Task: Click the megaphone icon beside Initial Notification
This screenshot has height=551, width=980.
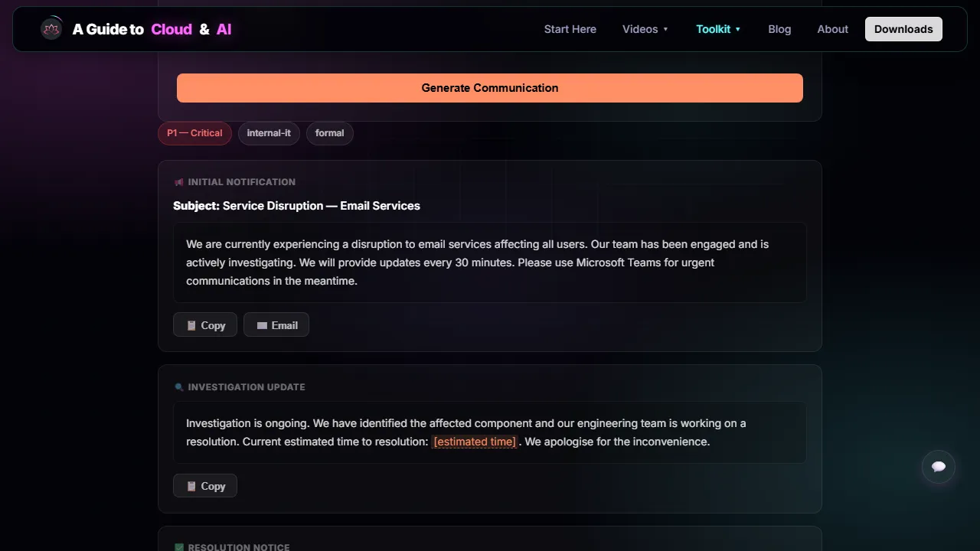Action: (x=179, y=182)
